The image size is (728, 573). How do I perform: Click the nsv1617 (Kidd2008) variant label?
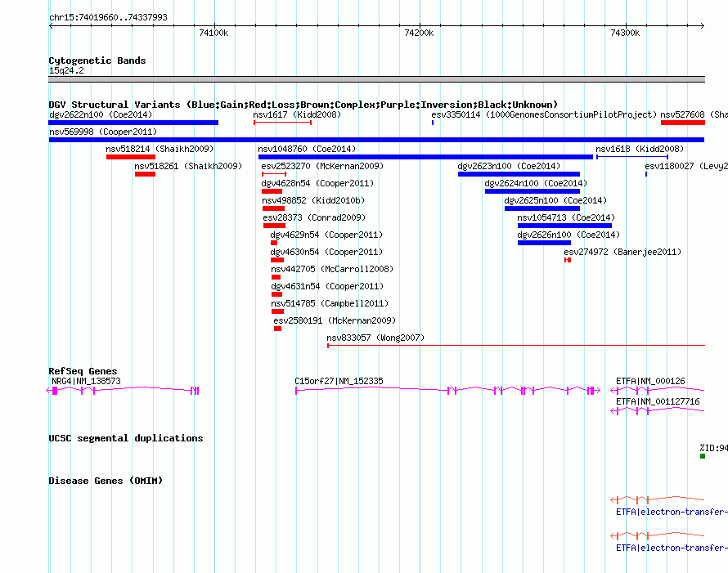(297, 114)
